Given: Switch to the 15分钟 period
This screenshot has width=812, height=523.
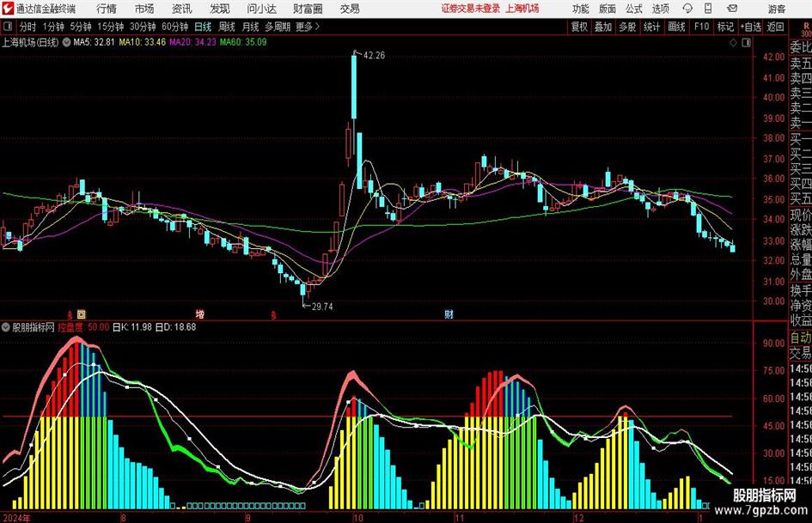Looking at the screenshot, I should [110, 27].
